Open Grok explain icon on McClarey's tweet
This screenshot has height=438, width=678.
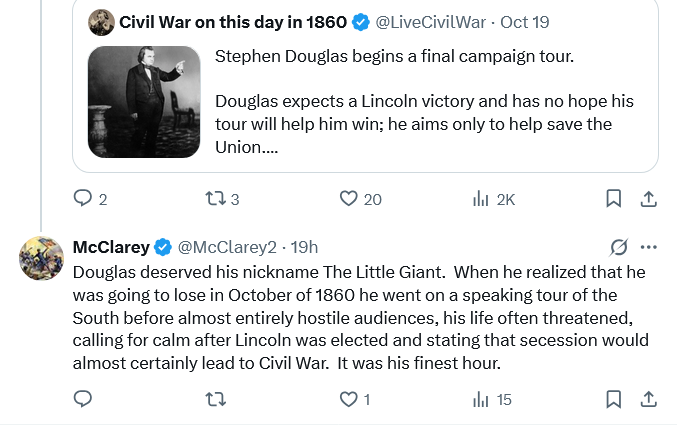[619, 247]
